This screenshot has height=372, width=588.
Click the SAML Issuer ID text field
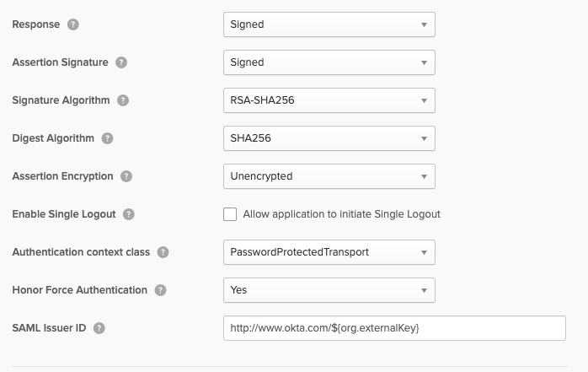pos(394,328)
